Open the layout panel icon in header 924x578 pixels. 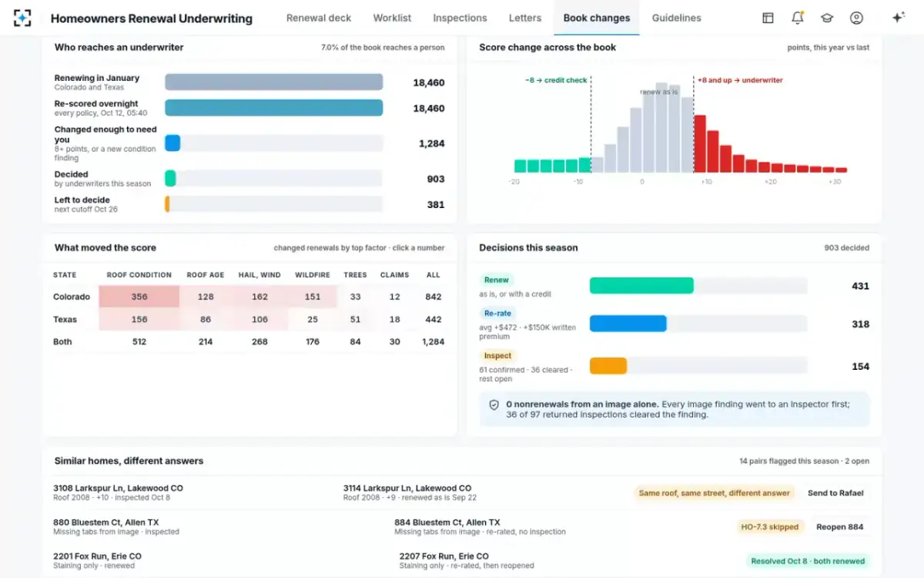[768, 18]
